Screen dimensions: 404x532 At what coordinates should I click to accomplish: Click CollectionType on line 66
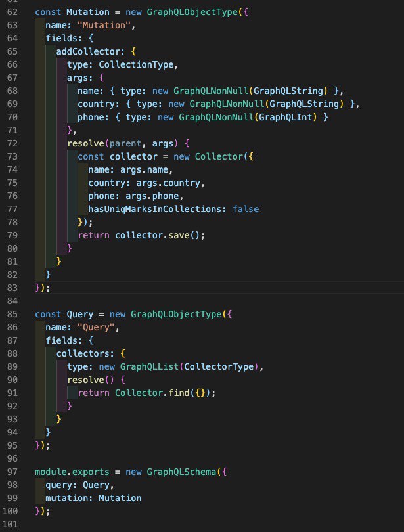(x=136, y=64)
